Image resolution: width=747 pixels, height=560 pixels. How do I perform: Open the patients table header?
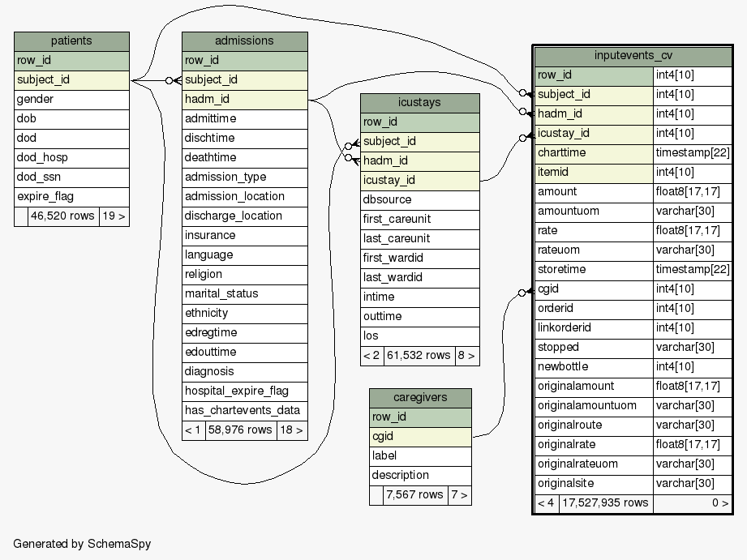[x=71, y=41]
